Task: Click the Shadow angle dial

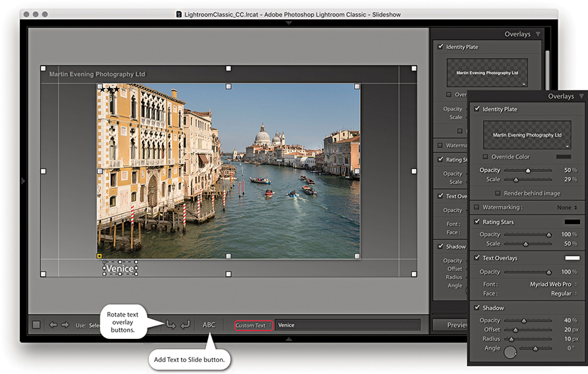Action: coord(510,352)
